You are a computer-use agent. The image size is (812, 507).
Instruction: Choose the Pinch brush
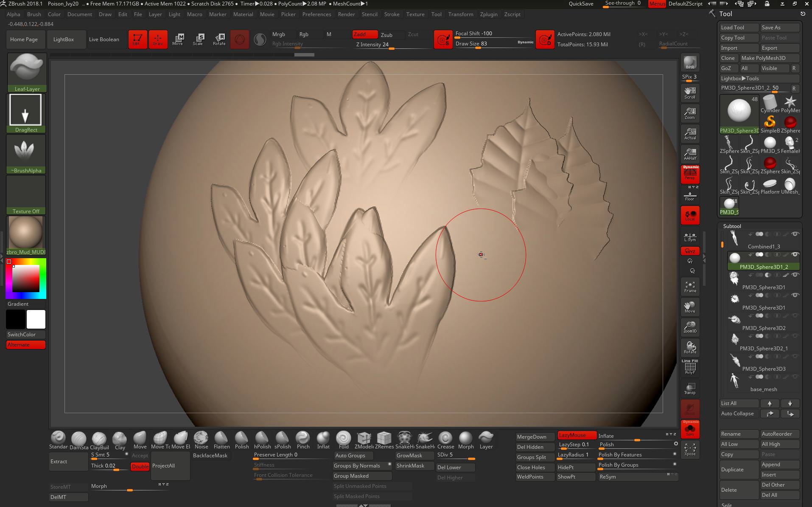(x=302, y=440)
